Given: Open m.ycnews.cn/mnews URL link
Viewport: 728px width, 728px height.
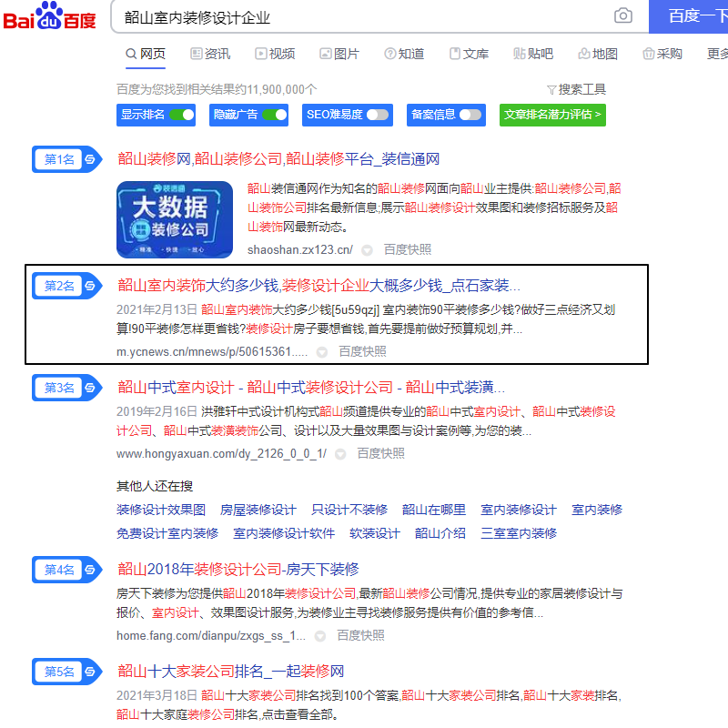Looking at the screenshot, I should pos(212,352).
